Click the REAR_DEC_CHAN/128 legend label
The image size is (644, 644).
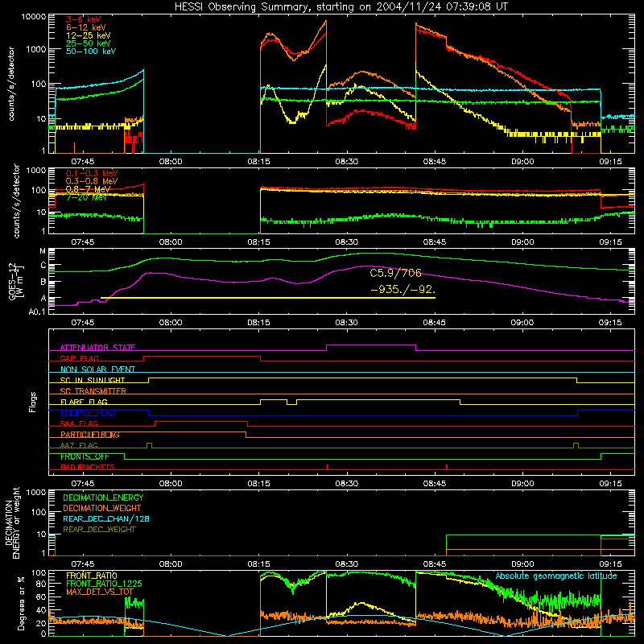[106, 518]
